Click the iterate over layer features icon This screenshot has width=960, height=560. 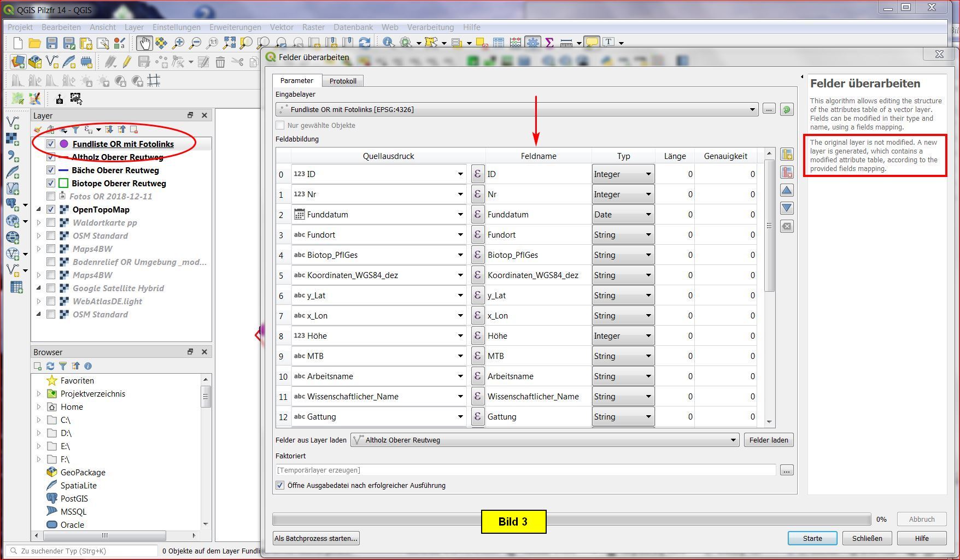click(786, 110)
